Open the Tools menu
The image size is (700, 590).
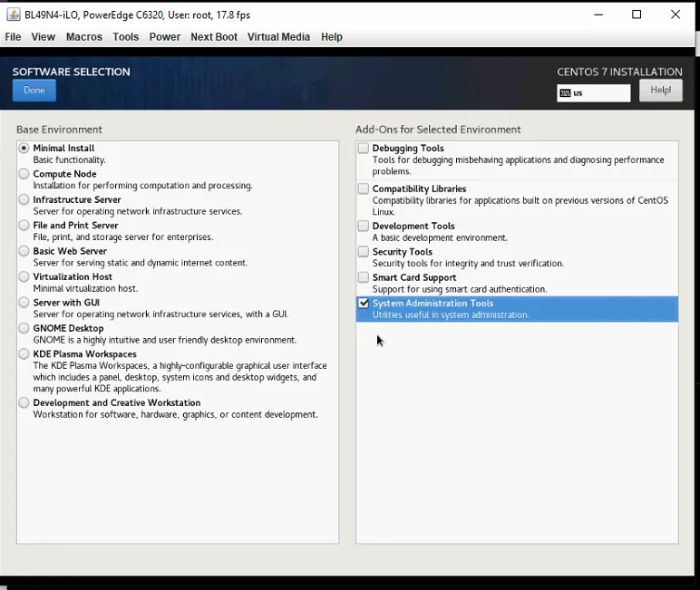(x=125, y=37)
